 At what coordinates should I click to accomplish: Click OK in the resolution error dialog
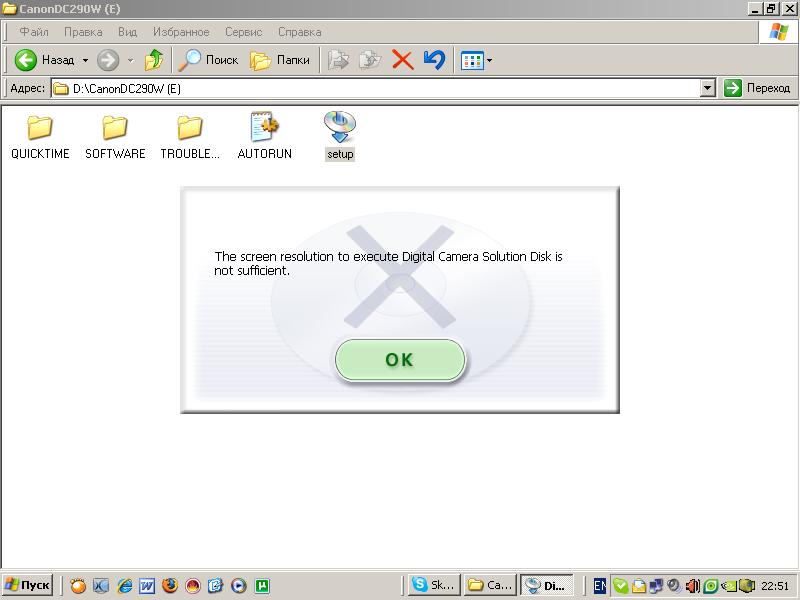[400, 360]
